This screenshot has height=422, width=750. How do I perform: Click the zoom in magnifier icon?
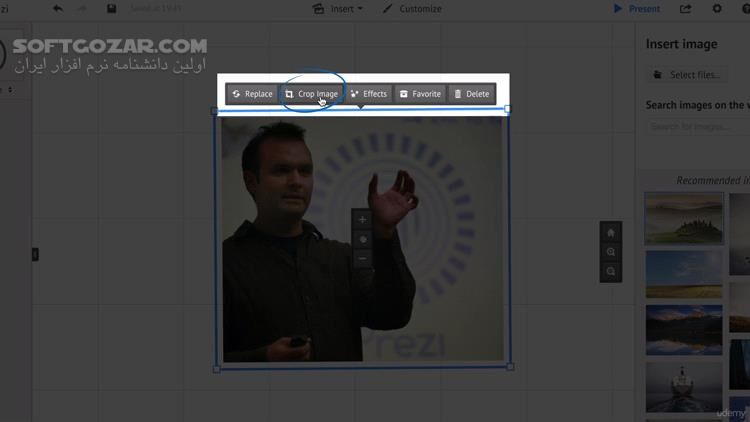tap(611, 253)
